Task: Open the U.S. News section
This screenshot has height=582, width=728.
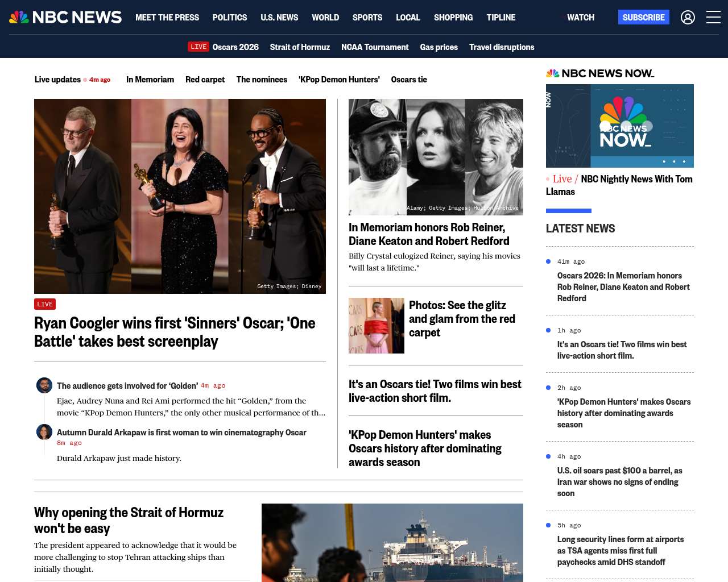Action: (279, 18)
